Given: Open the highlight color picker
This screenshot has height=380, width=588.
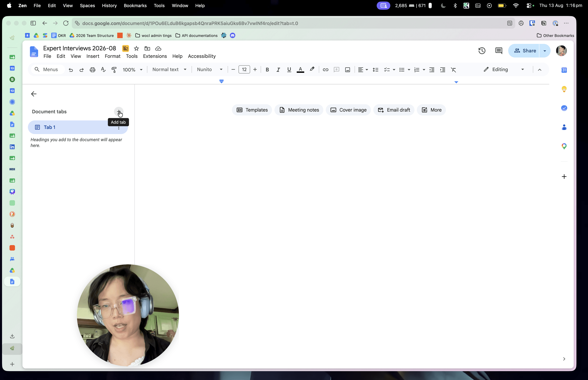Looking at the screenshot, I should tap(312, 69).
